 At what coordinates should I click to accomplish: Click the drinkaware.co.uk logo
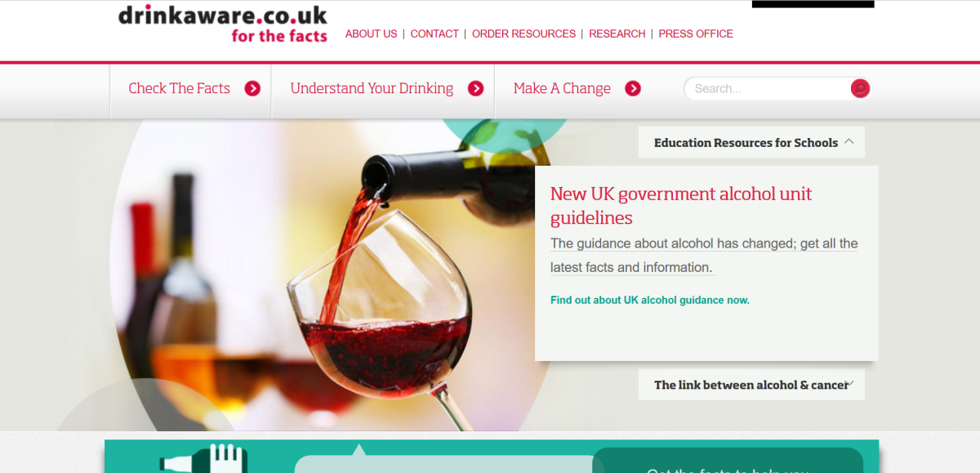[223, 23]
